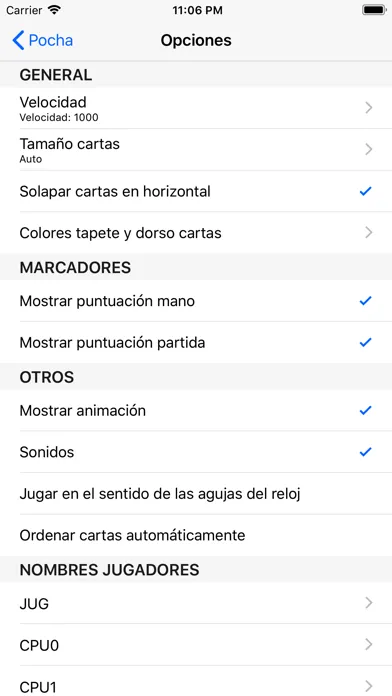
Task: Toggle Solapar cartas en horizontal option
Action: 196,191
